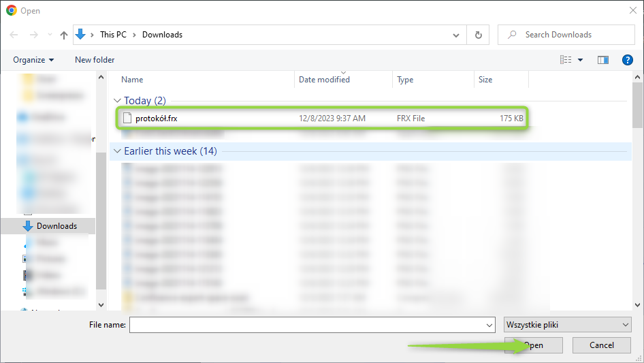Collapse the Earlier this week group
This screenshot has height=363, width=644.
[117, 151]
